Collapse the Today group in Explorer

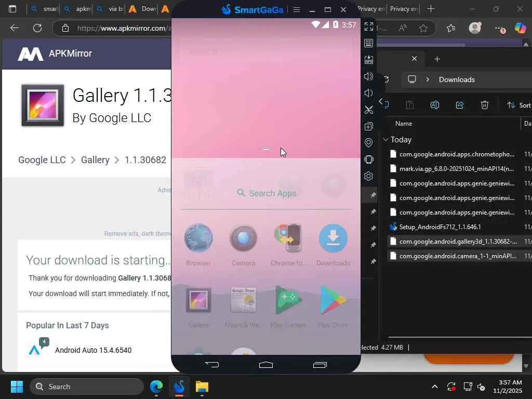[x=386, y=140]
